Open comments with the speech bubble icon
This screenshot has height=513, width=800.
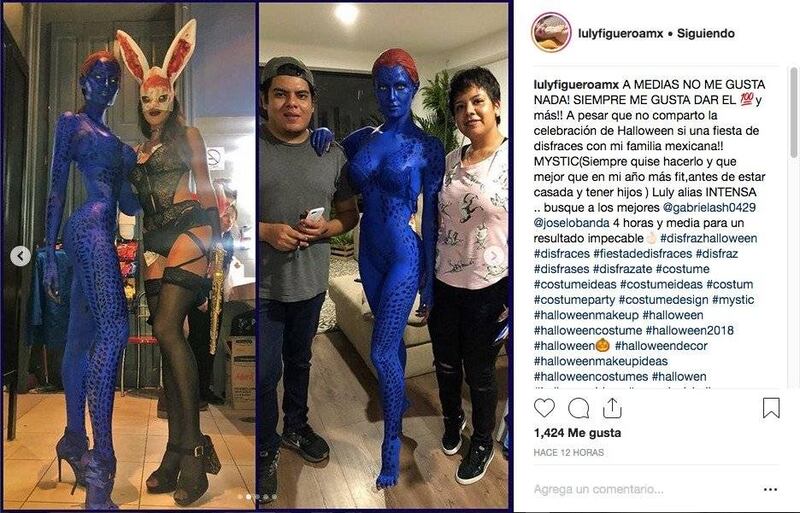(579, 408)
